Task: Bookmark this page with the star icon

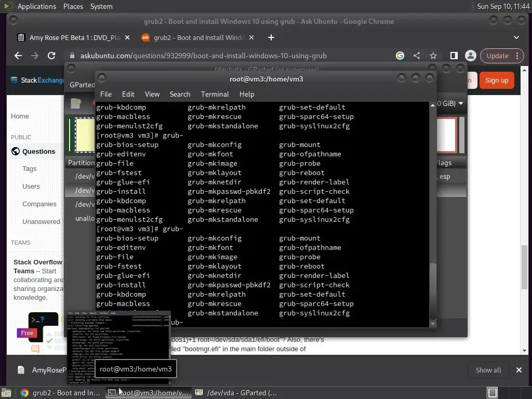Action: (433, 56)
